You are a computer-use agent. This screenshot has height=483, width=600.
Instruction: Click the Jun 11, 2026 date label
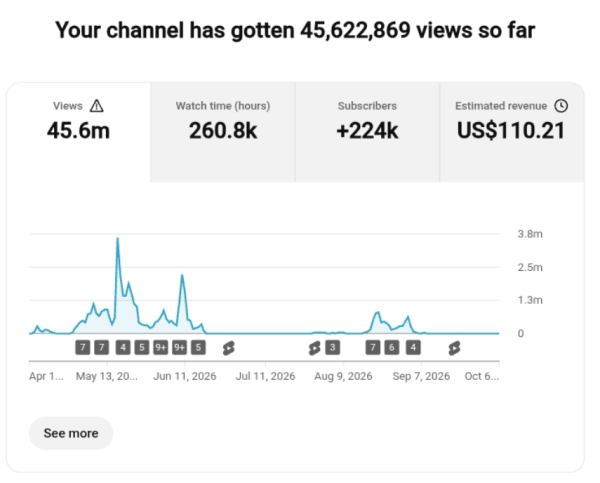pos(185,376)
